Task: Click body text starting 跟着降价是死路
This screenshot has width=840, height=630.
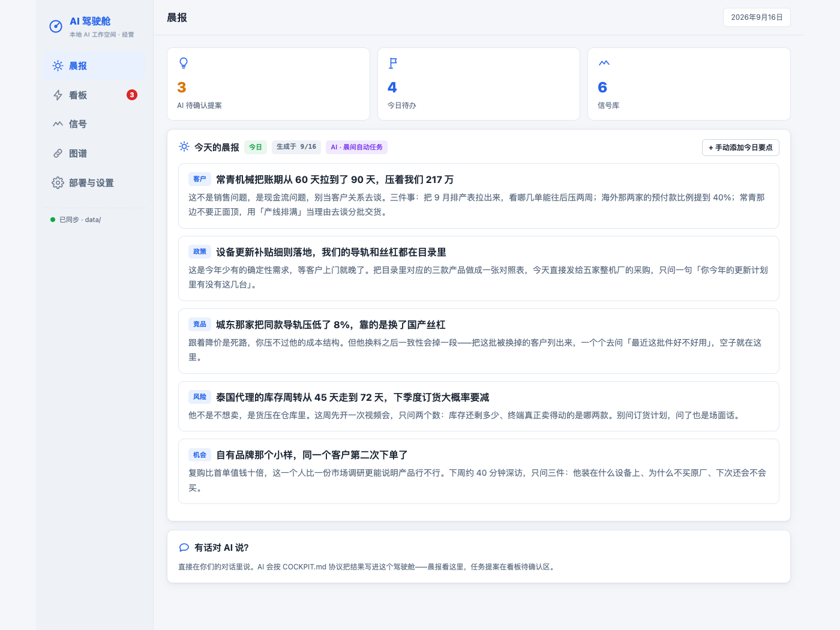Action: click(x=479, y=350)
